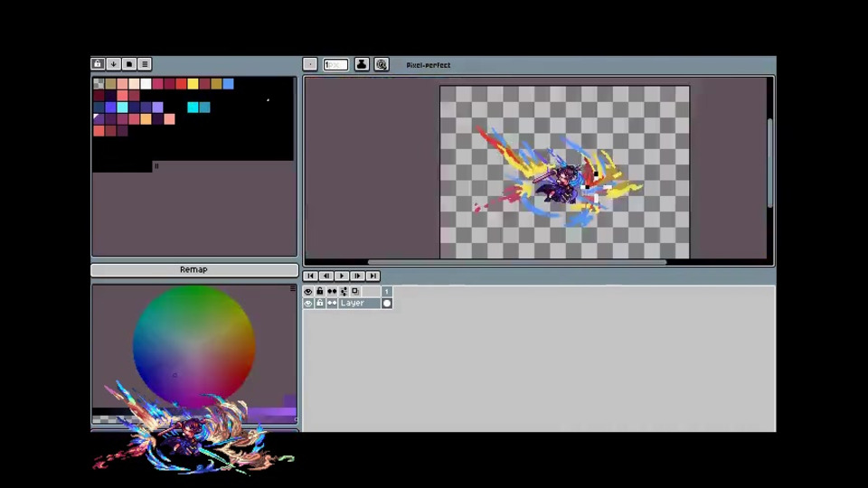
Task: Click the timeline header overlapping squares icon
Action: click(x=355, y=291)
